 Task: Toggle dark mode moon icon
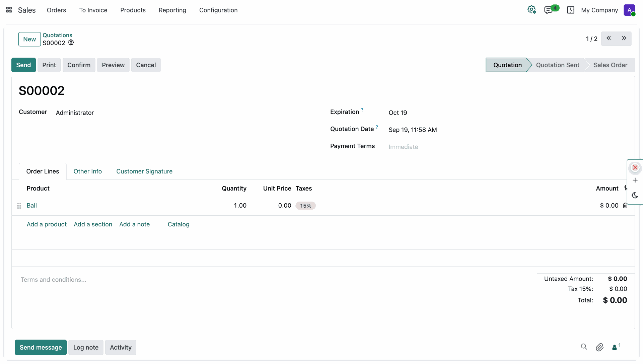coord(635,195)
